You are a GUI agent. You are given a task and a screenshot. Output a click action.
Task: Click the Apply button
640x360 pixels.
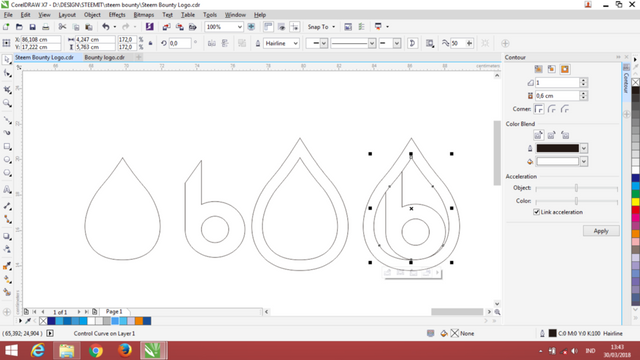601,231
